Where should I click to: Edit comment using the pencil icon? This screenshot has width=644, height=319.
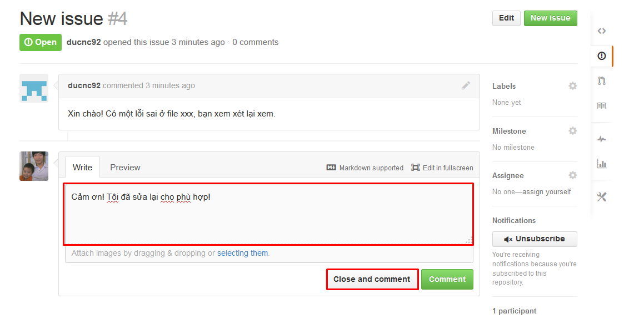point(466,85)
